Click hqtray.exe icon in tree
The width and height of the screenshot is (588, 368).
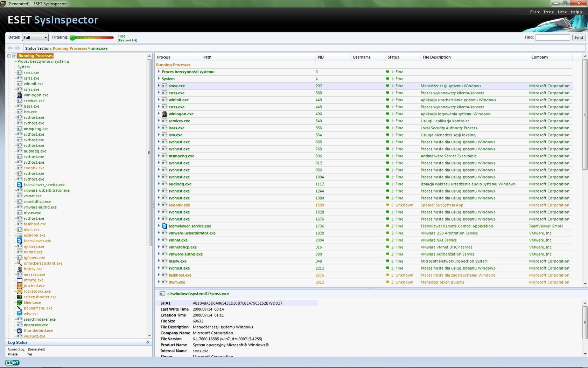(20, 269)
